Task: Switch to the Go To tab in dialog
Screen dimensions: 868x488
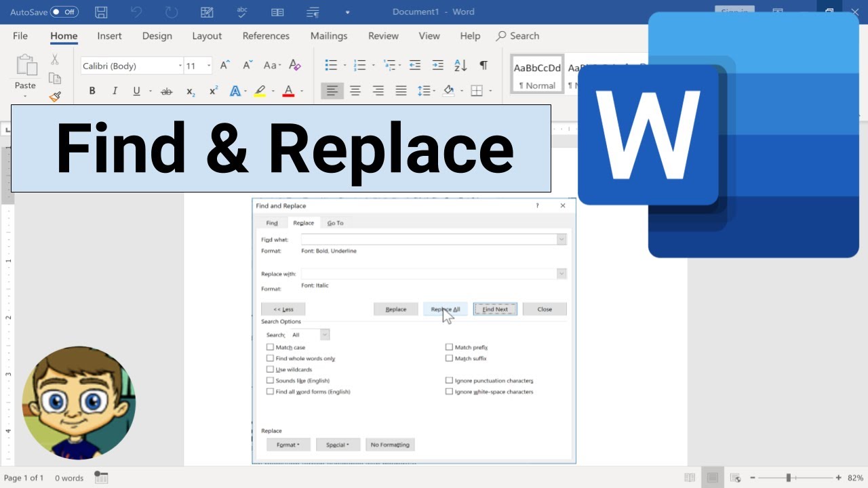Action: 335,223
